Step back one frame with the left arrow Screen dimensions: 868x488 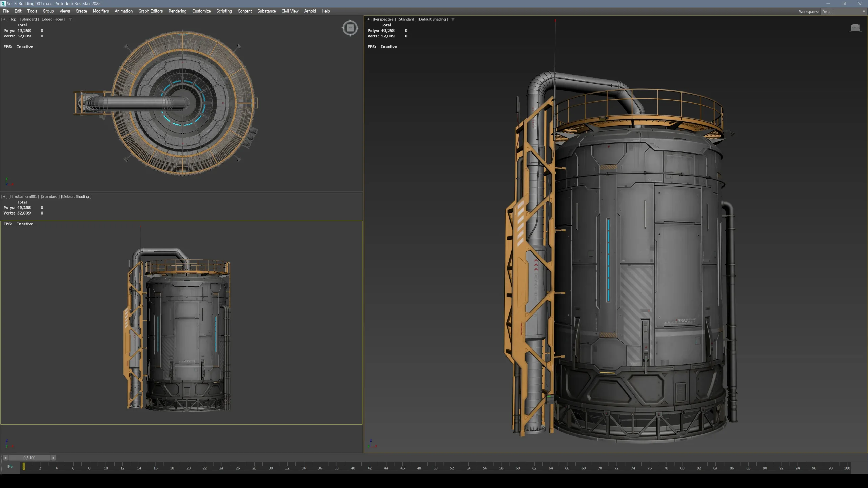tap(6, 457)
